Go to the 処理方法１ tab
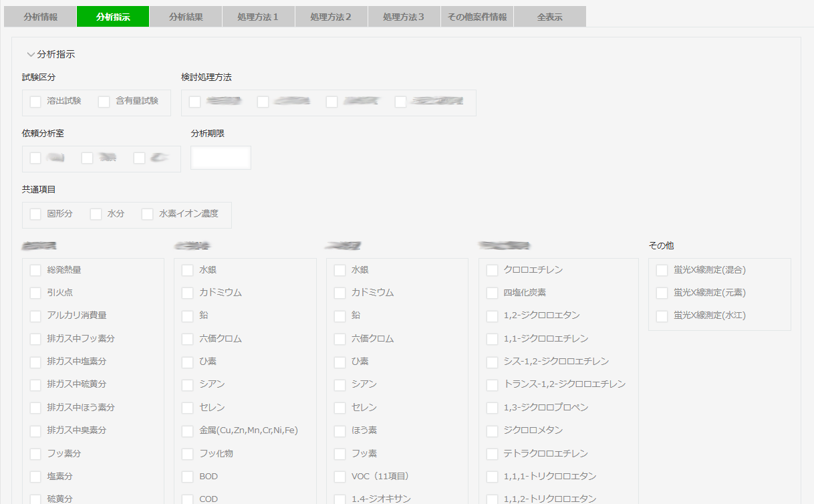This screenshot has height=504, width=814. pos(259,17)
